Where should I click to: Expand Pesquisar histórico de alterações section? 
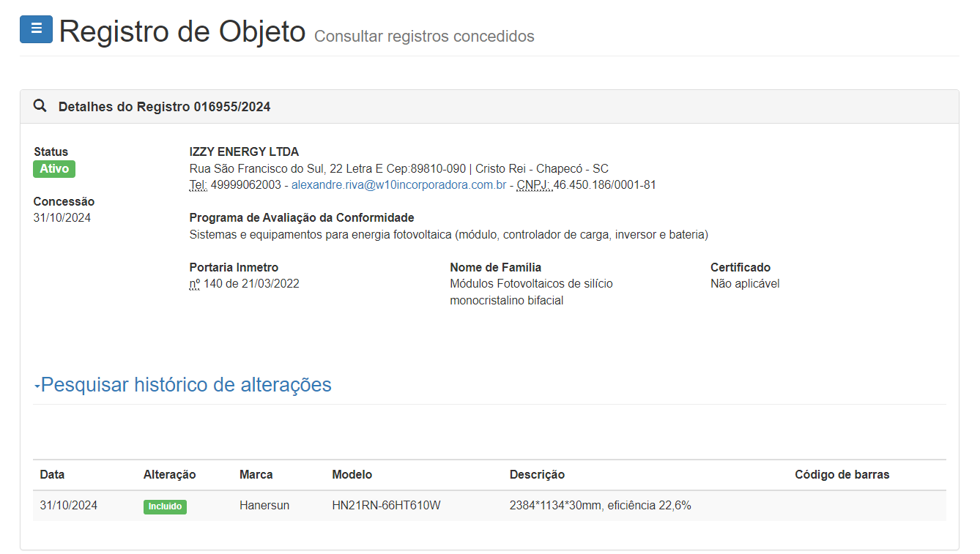[x=186, y=385]
